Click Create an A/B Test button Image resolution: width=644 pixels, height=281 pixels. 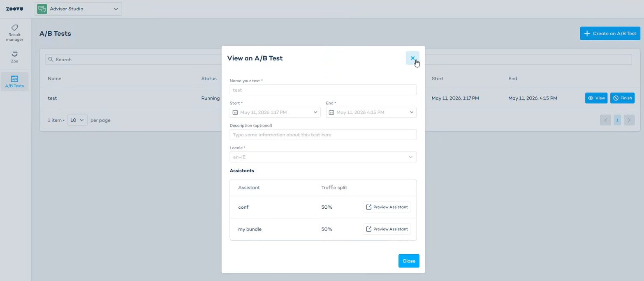click(610, 33)
